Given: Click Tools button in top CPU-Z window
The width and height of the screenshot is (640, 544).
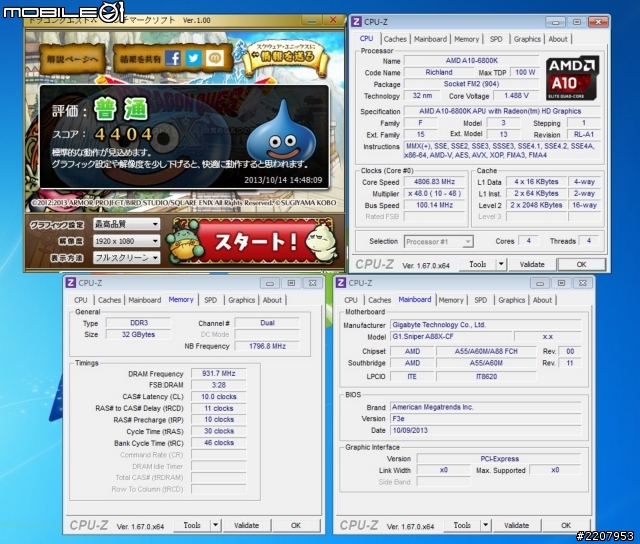Looking at the screenshot, I should click(478, 264).
